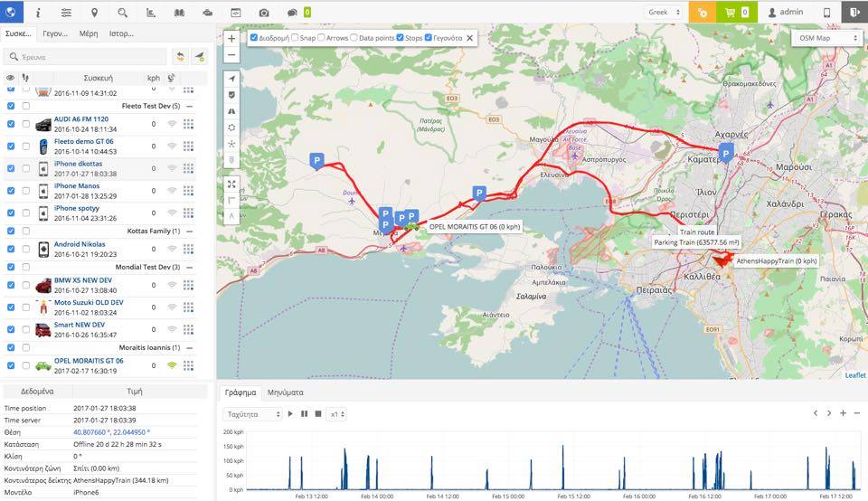Viewport: 868px width, 501px height.
Task: Uncheck the Stops checkbox
Action: (x=401, y=38)
